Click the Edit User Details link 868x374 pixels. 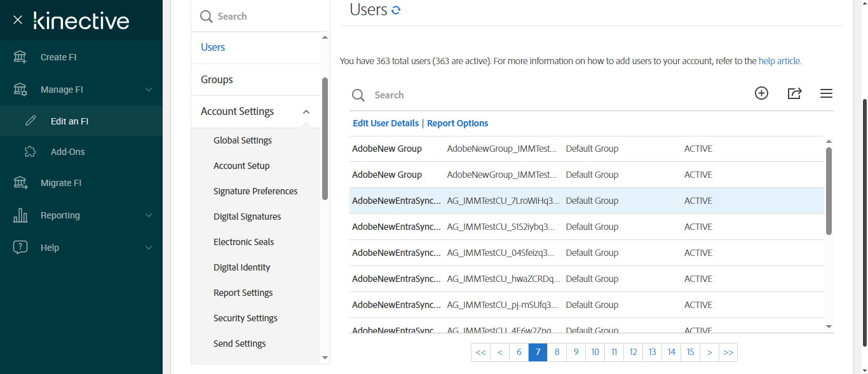point(386,123)
